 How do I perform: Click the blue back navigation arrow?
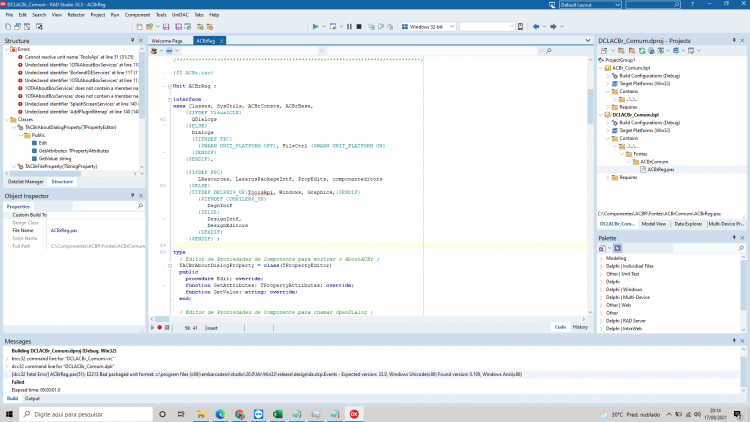536,27
